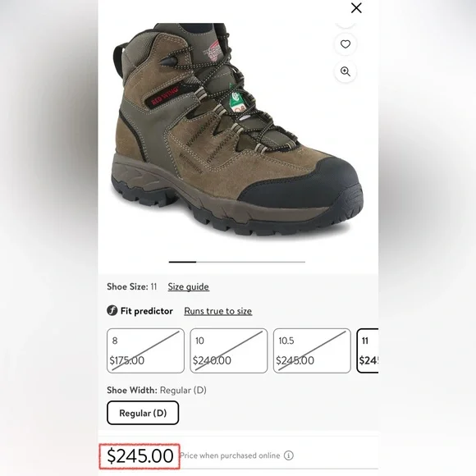Select shoe size 10.5 at $245.00
Image resolution: width=476 pixels, height=476 pixels.
pyautogui.click(x=312, y=350)
